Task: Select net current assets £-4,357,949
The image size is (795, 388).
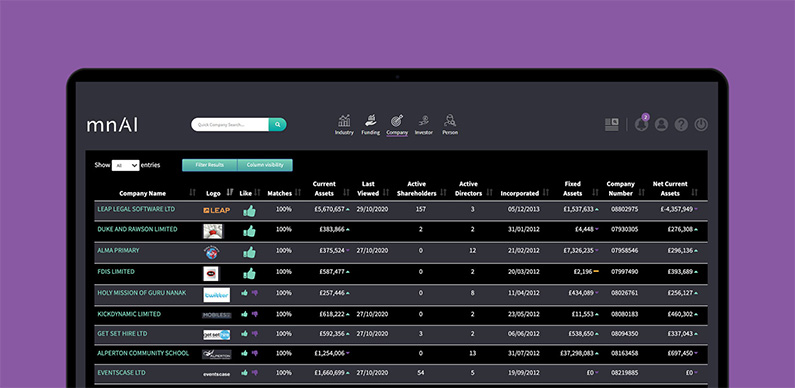Action: tap(676, 209)
